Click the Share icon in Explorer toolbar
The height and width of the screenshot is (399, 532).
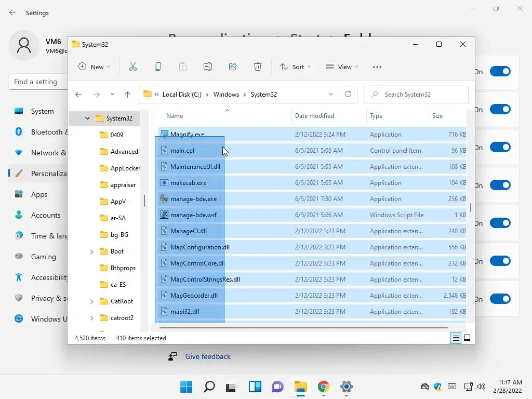(x=233, y=67)
